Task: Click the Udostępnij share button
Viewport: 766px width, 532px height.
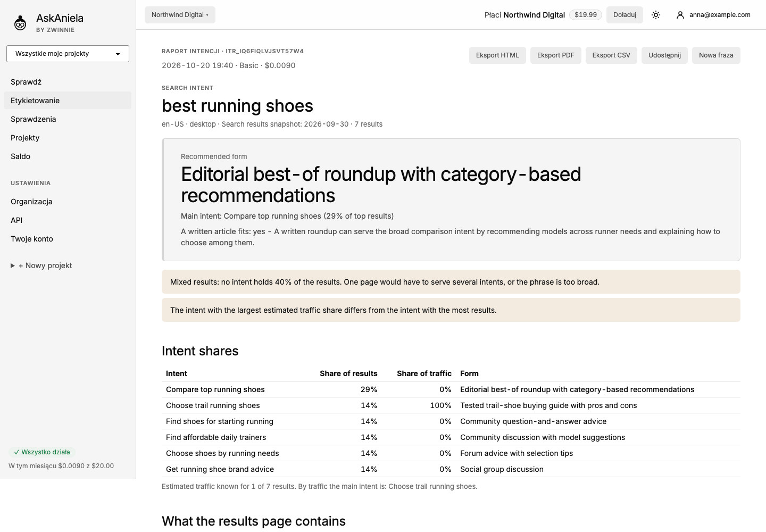Action: tap(664, 55)
